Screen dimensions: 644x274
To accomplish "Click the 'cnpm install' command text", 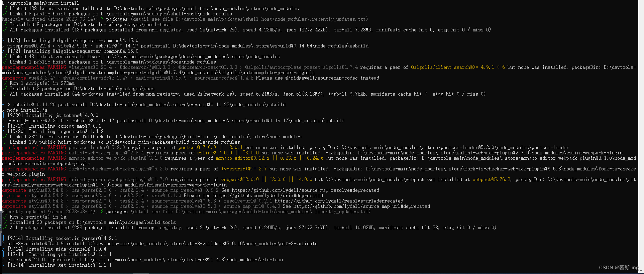I will click(64, 3).
